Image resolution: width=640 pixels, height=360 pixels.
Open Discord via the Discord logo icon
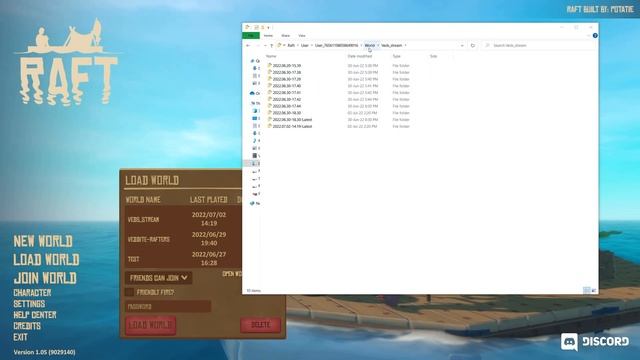tap(569, 342)
